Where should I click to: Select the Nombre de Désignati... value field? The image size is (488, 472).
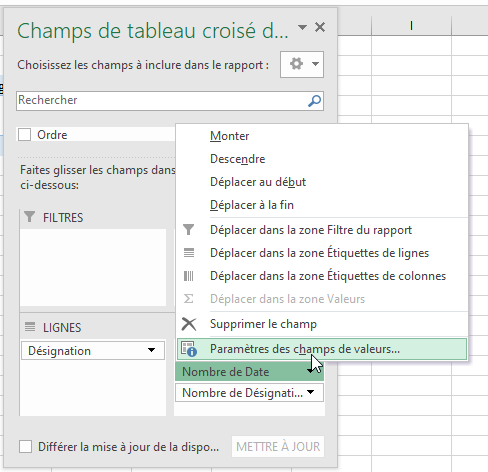249,393
